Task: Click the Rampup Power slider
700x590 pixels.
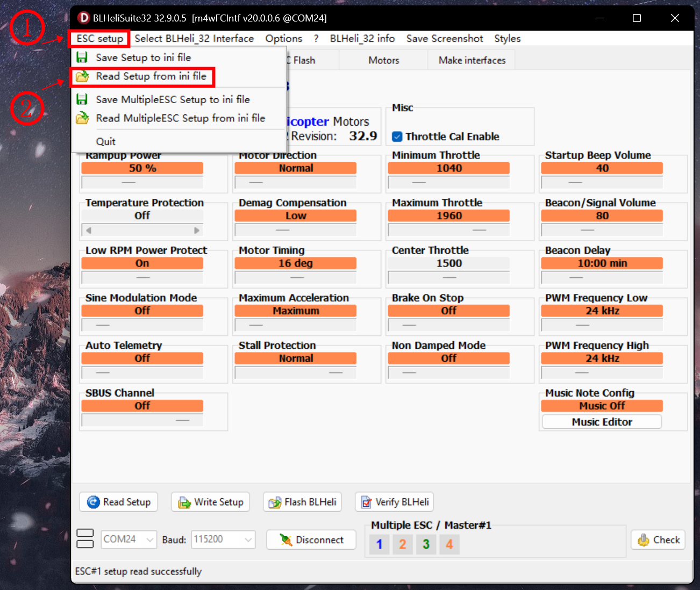Action: (142, 183)
